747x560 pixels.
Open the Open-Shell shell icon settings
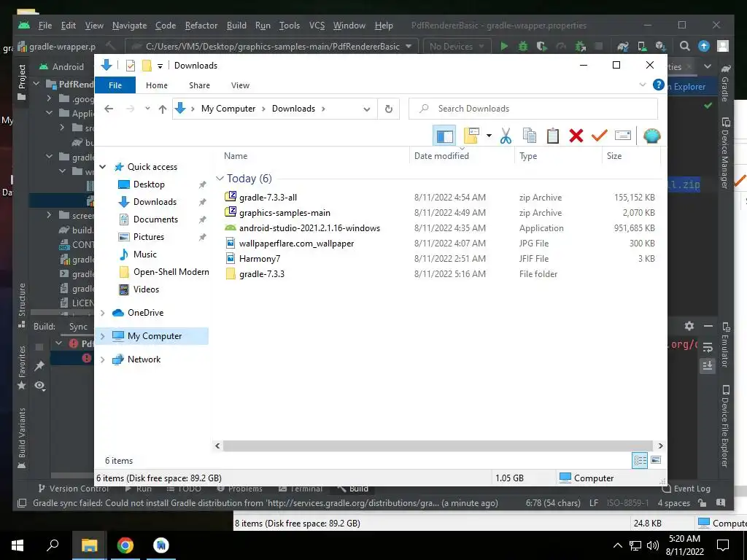click(x=651, y=136)
